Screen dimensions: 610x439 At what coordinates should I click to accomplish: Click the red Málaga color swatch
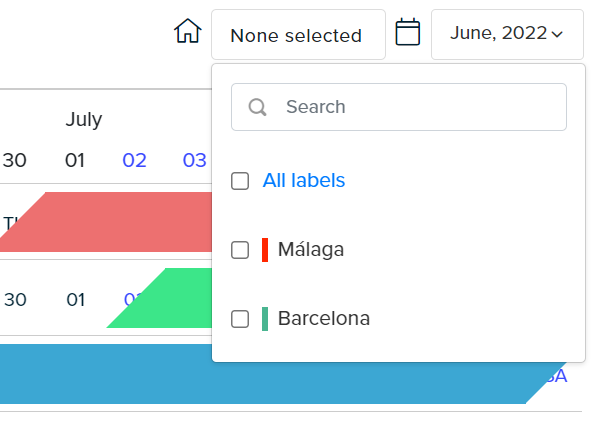coord(265,250)
